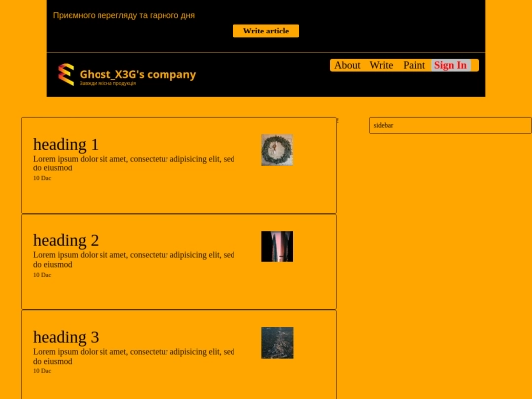Click the wreath thumbnail in heading 1
Screen dimensions: 532x399
277,150
